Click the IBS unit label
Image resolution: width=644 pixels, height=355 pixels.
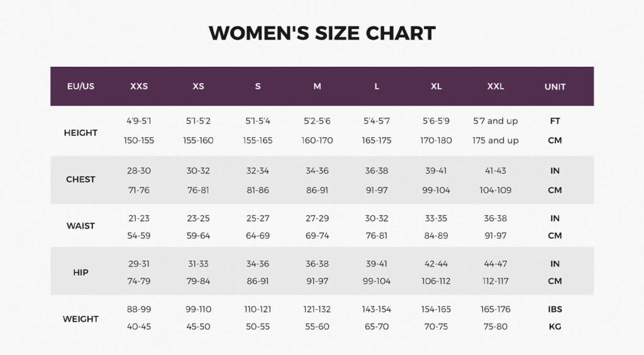pyautogui.click(x=555, y=310)
